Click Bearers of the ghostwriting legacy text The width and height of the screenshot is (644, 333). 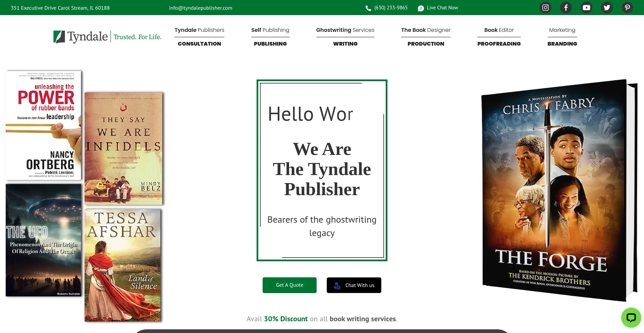[x=322, y=226]
